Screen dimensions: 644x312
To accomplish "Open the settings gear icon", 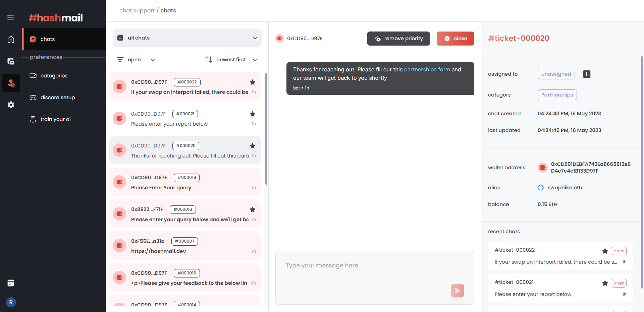I will [x=11, y=105].
